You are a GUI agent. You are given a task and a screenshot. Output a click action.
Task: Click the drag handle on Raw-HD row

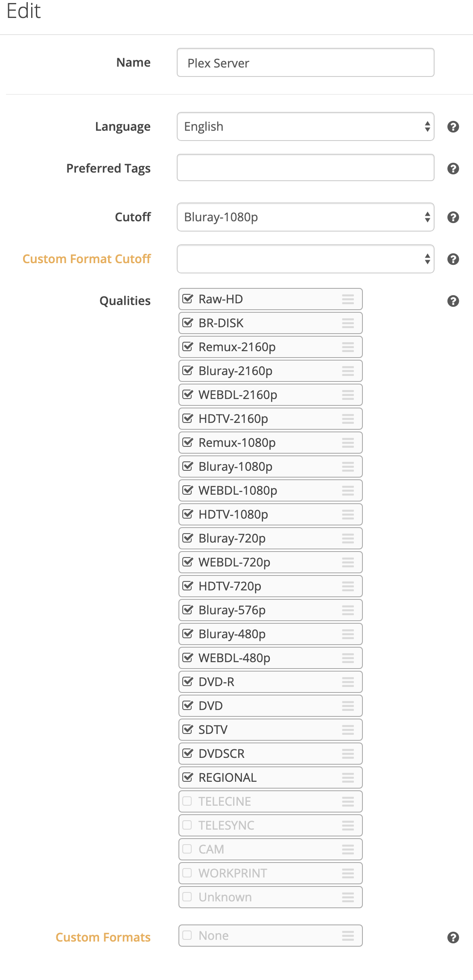click(347, 299)
